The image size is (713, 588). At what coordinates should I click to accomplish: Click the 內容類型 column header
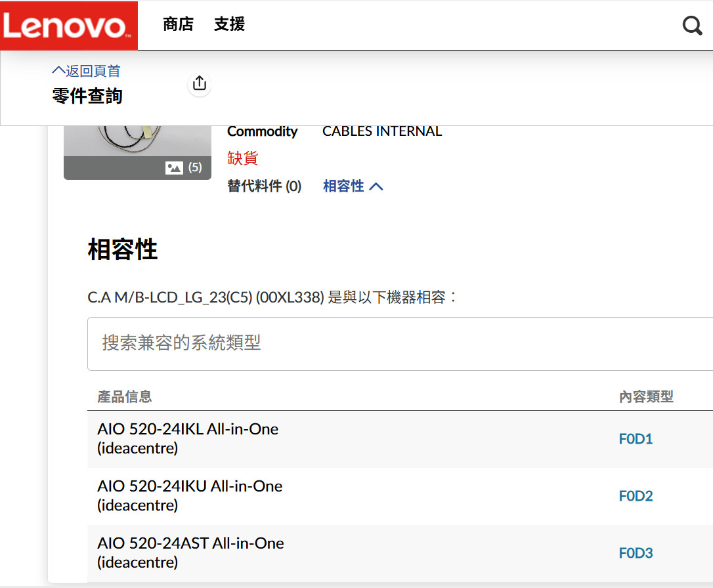[646, 396]
